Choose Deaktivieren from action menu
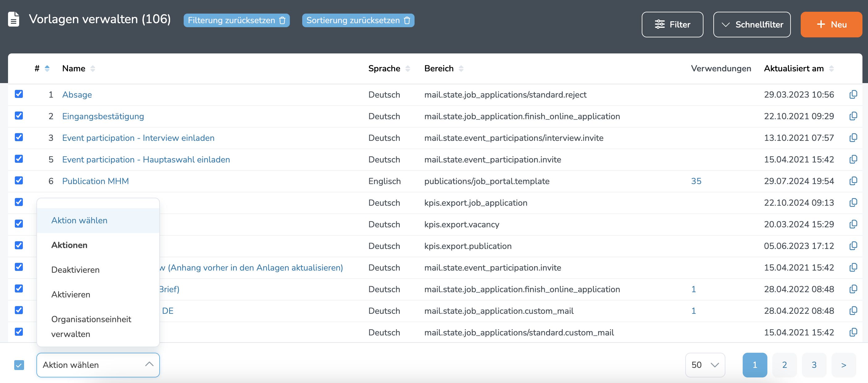The image size is (868, 383). click(x=98, y=270)
